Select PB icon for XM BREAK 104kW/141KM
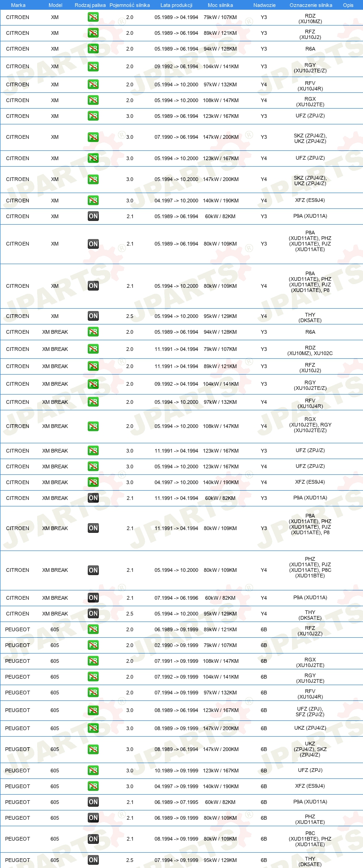The width and height of the screenshot is (363, 868). (x=93, y=384)
